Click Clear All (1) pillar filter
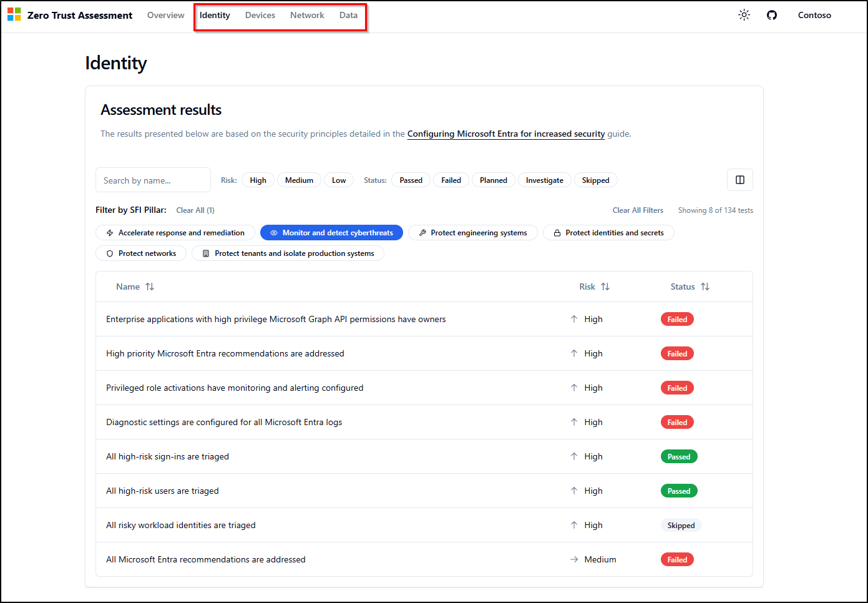Image resolution: width=868 pixels, height=603 pixels. (195, 210)
